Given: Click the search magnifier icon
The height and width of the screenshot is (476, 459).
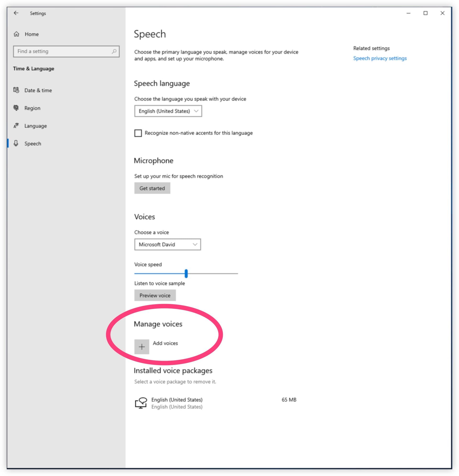Looking at the screenshot, I should tap(114, 51).
